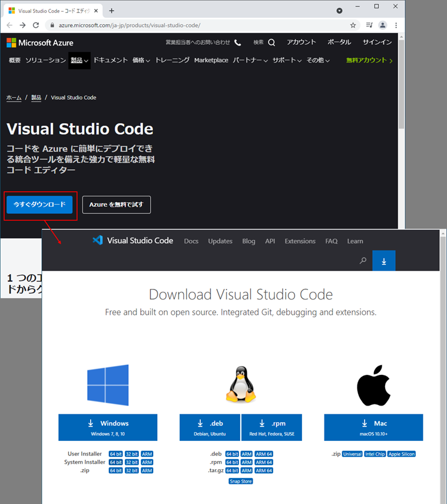Click ホーム breadcrumb link
The height and width of the screenshot is (504, 447).
(14, 98)
